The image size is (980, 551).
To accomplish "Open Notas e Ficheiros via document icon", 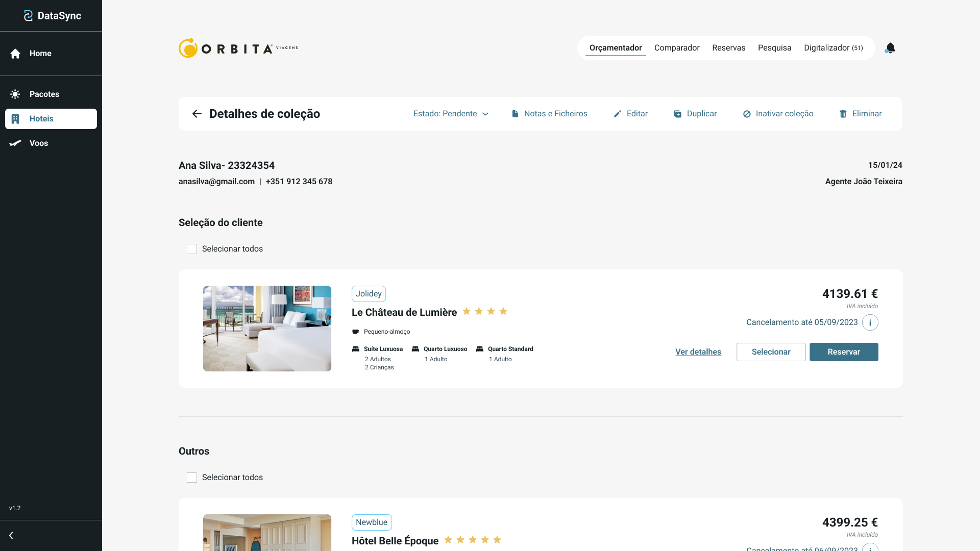I will pos(515,114).
